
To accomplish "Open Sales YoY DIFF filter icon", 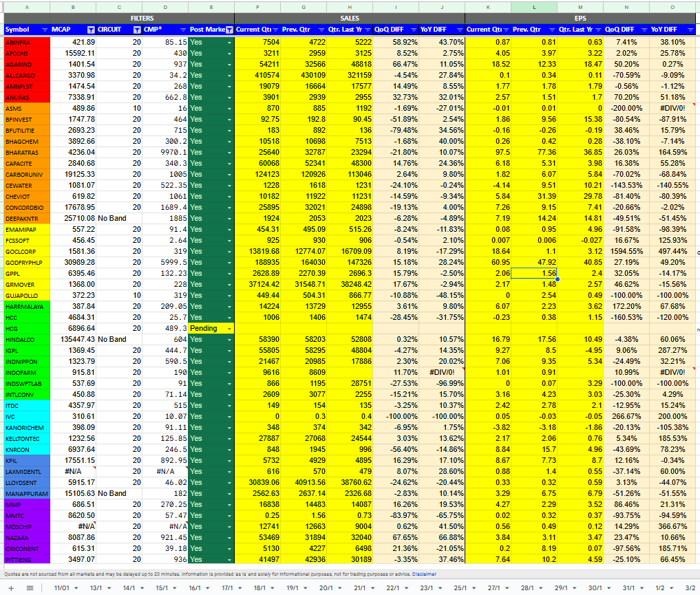I will coord(460,30).
